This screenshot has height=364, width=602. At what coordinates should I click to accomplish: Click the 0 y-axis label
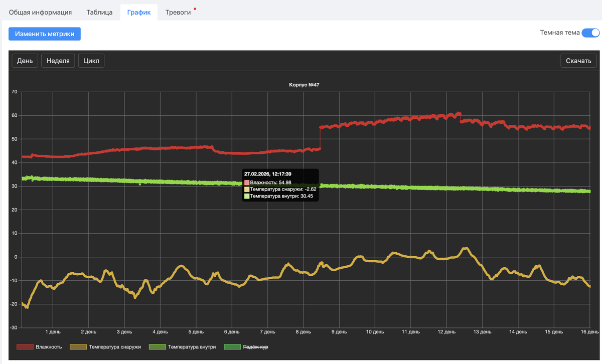(16, 257)
